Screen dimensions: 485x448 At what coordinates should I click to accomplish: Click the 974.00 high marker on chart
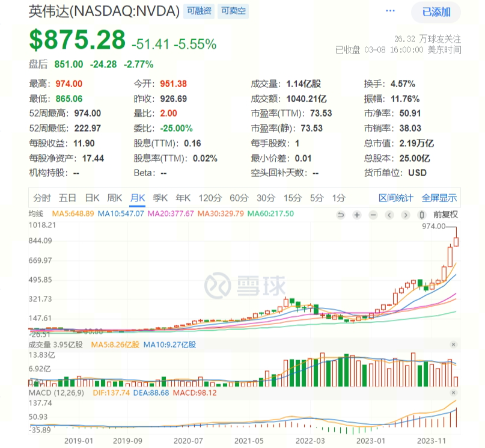(434, 227)
